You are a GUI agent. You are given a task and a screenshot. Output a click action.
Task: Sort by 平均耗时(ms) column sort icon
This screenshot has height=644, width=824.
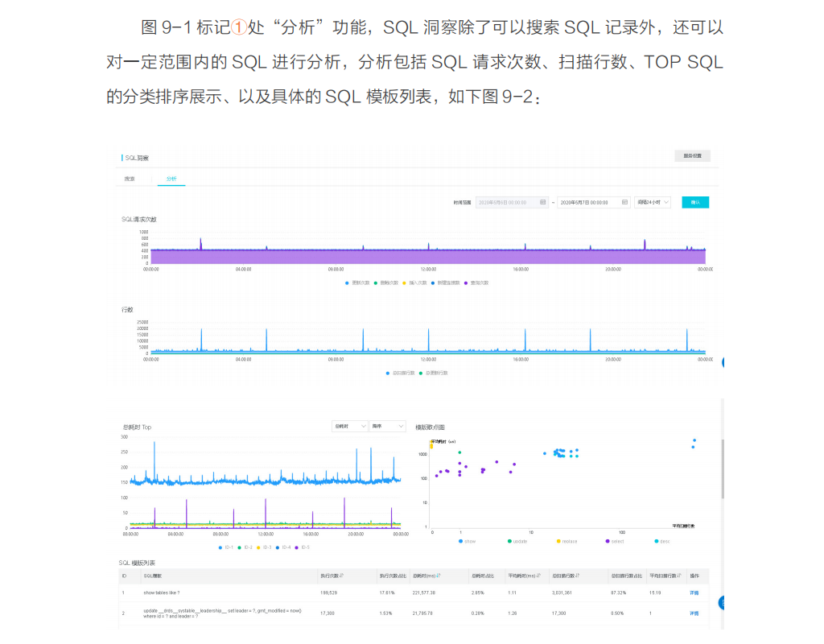tap(538, 576)
